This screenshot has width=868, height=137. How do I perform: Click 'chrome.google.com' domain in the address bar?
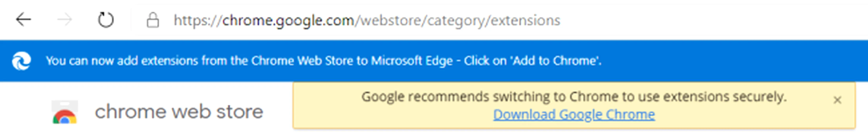pos(288,21)
